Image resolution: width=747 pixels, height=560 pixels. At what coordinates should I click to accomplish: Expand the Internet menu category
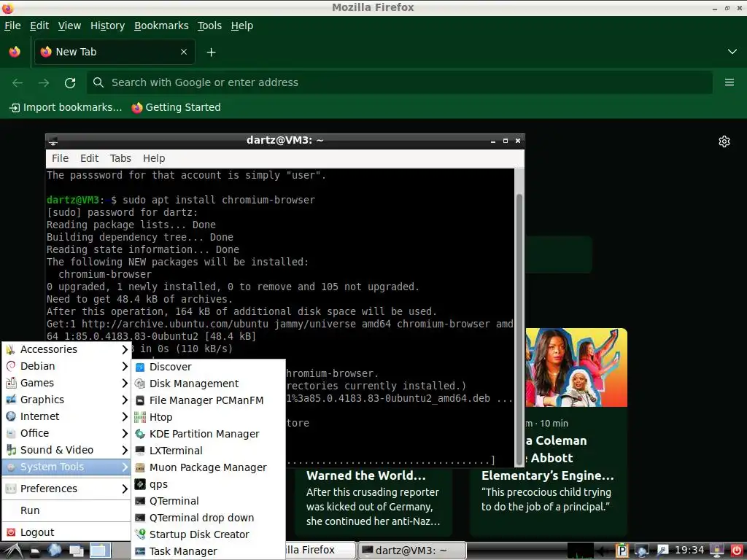(x=66, y=416)
